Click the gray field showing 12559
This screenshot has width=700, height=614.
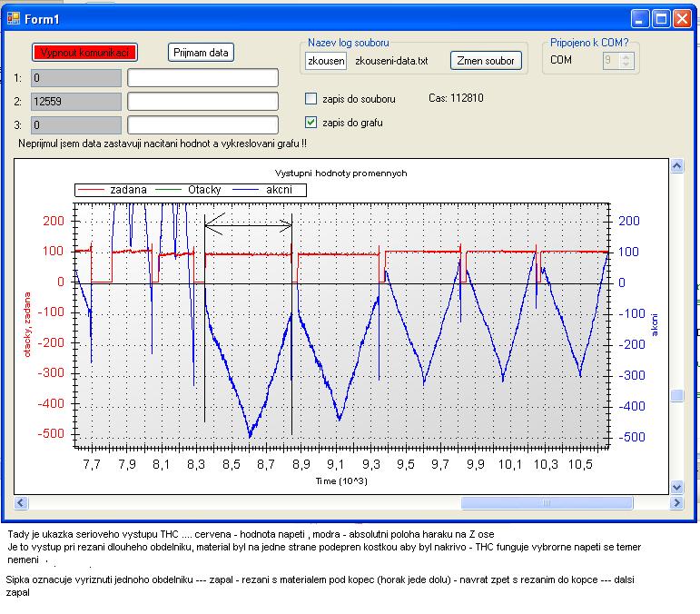[75, 101]
